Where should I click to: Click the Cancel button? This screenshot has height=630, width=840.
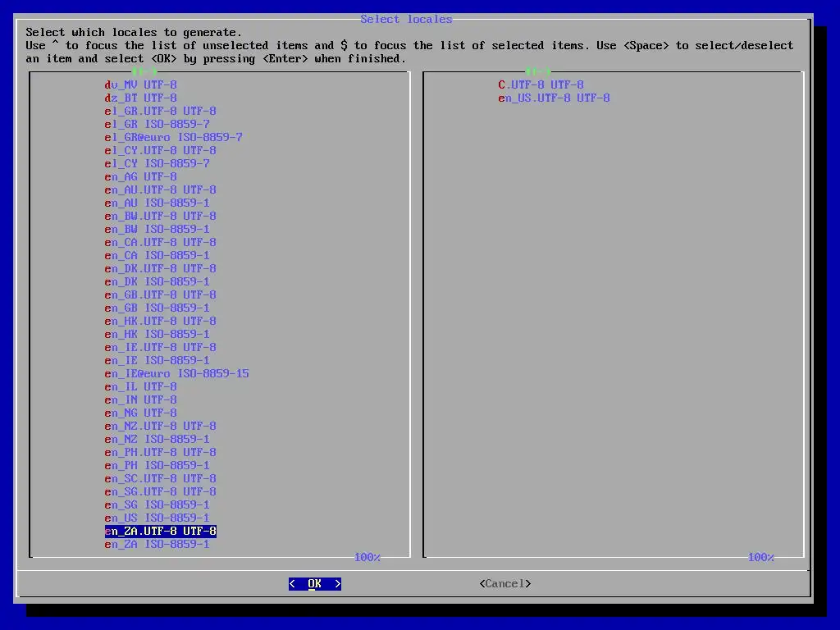click(504, 583)
